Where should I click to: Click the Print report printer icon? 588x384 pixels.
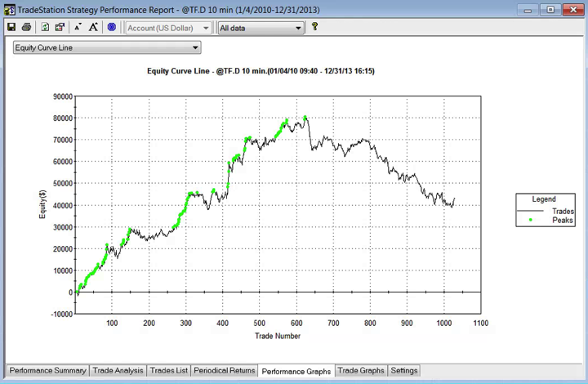(26, 27)
